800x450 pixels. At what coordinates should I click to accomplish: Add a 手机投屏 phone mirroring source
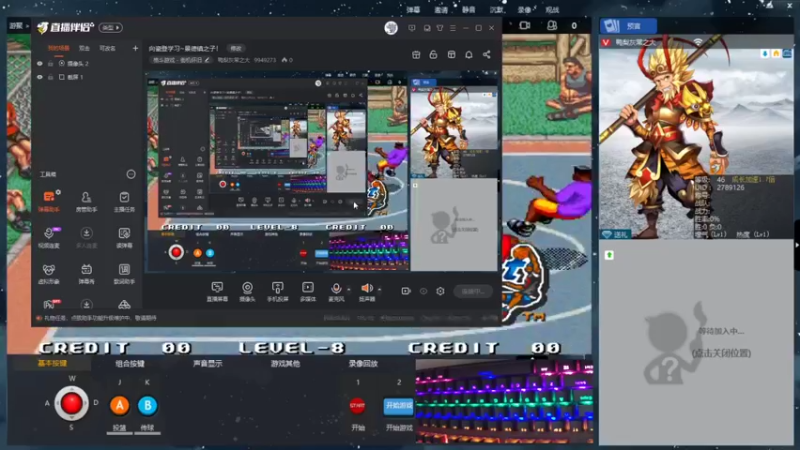point(278,291)
